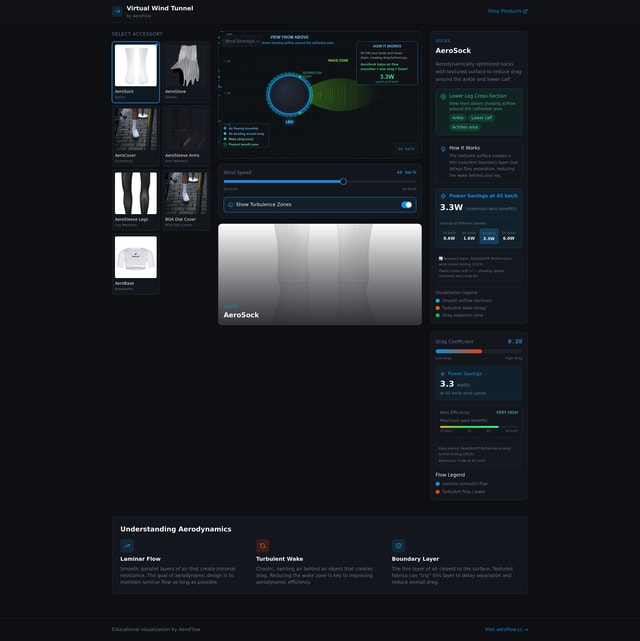Screen dimensions: 640x641
Task: Click the Virtual Wind Tunnel logo icon
Action: pos(117,11)
